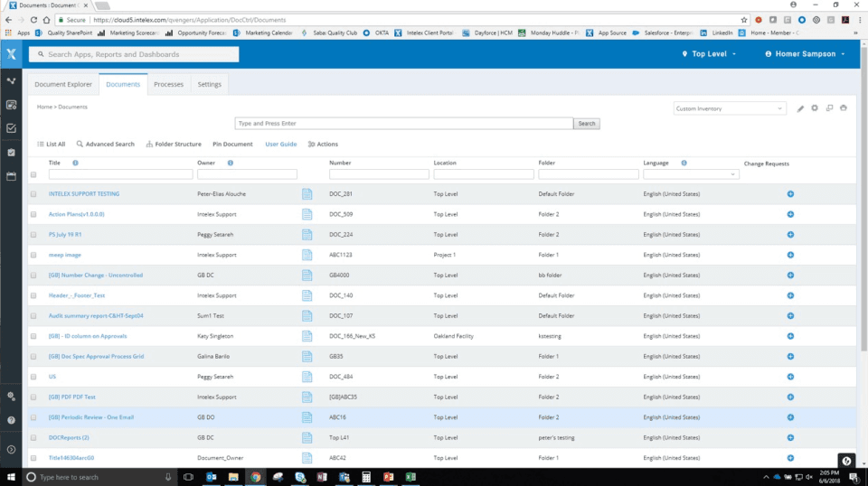Check the [GB] PDF PDF Test checkbox
The height and width of the screenshot is (486, 868).
(x=33, y=397)
